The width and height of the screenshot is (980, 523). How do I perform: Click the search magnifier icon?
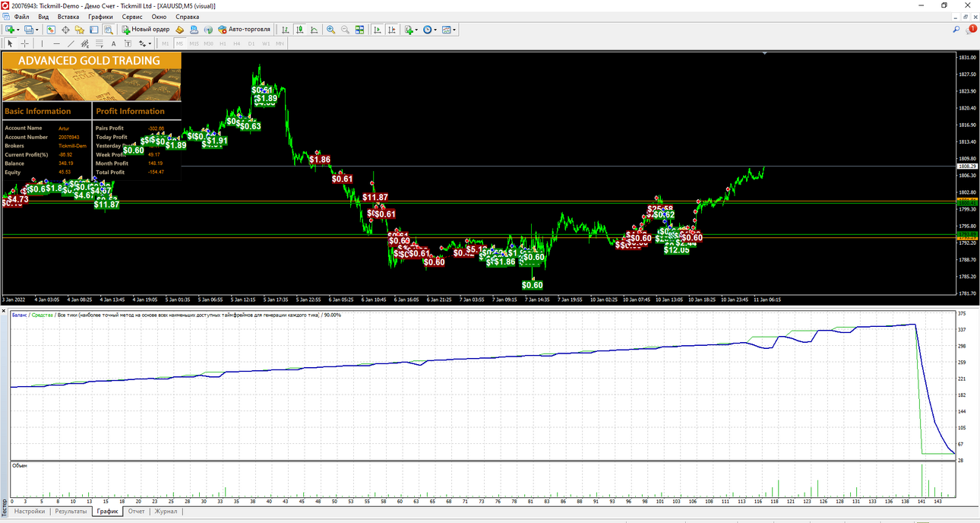pos(956,30)
